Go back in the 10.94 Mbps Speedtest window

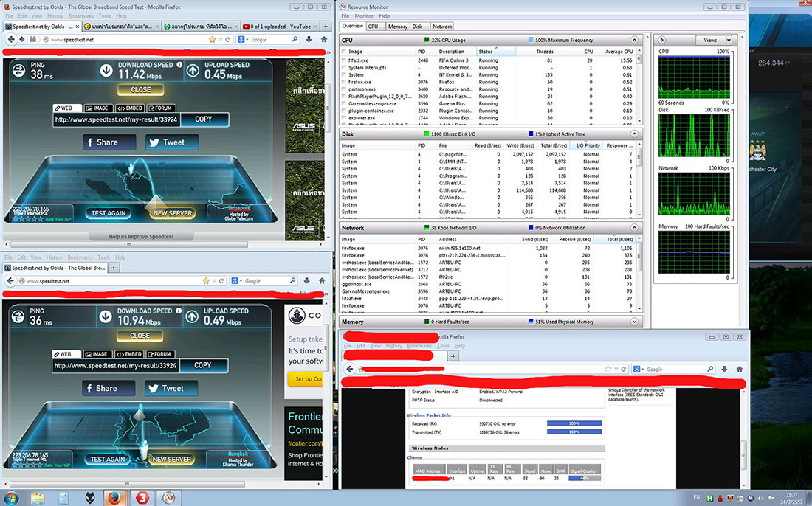click(11, 281)
